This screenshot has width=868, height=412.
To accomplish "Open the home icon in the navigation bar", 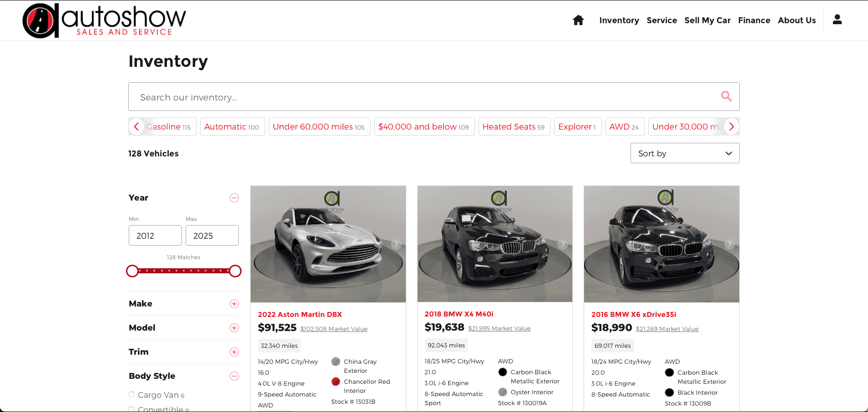I will 578,20.
